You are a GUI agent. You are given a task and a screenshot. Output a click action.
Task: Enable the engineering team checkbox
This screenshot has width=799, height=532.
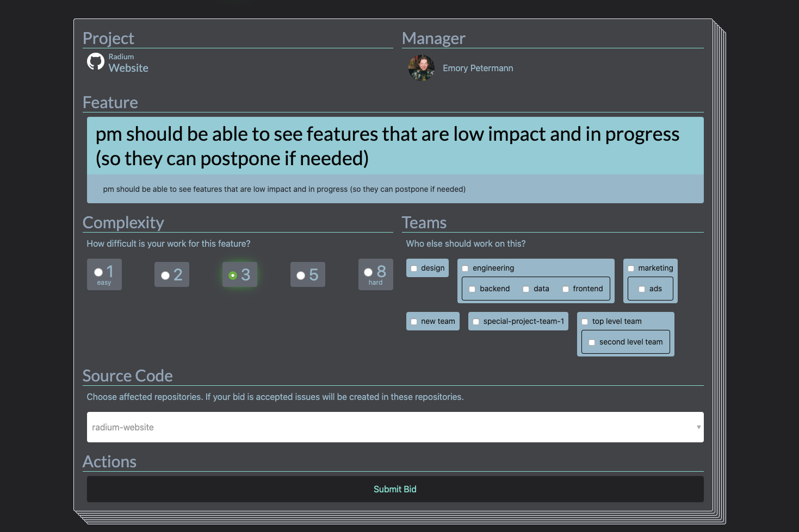(x=465, y=268)
